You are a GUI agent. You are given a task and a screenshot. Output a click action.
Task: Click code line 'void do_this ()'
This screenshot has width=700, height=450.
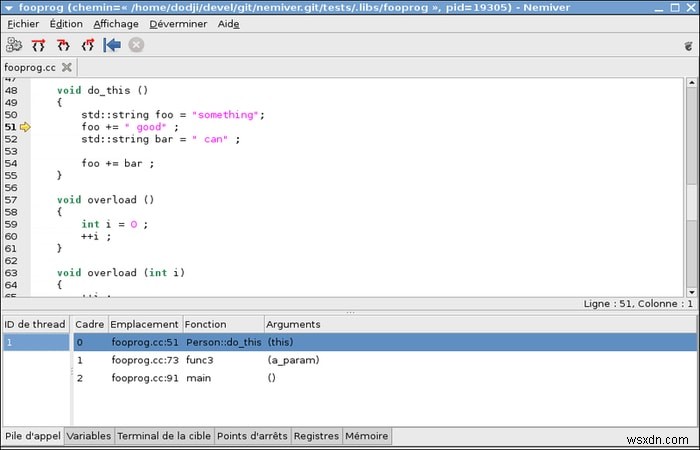(x=102, y=91)
